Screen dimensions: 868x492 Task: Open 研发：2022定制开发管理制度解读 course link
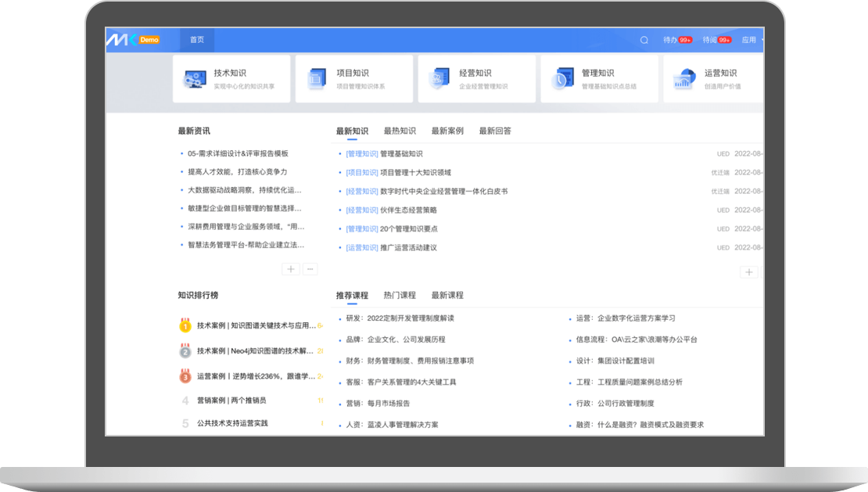point(400,318)
